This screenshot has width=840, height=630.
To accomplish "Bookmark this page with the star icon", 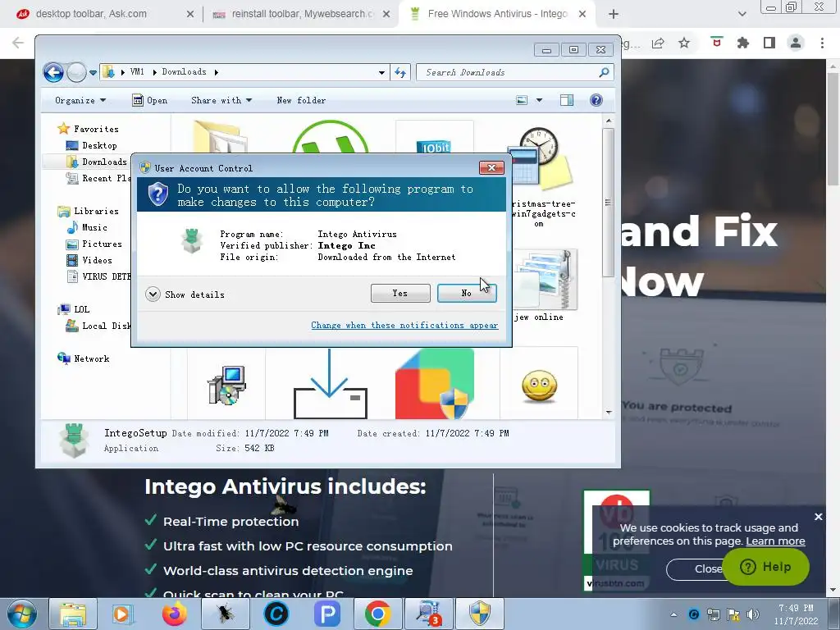I will tap(684, 43).
